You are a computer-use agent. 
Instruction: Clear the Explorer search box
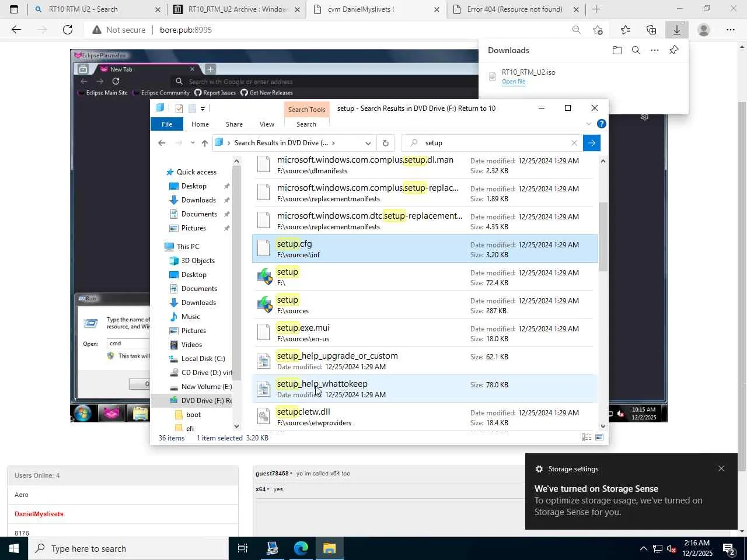pos(574,143)
